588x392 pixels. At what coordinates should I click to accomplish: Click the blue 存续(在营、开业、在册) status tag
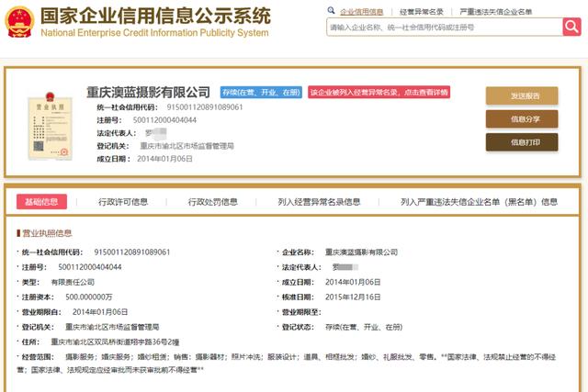pyautogui.click(x=261, y=92)
